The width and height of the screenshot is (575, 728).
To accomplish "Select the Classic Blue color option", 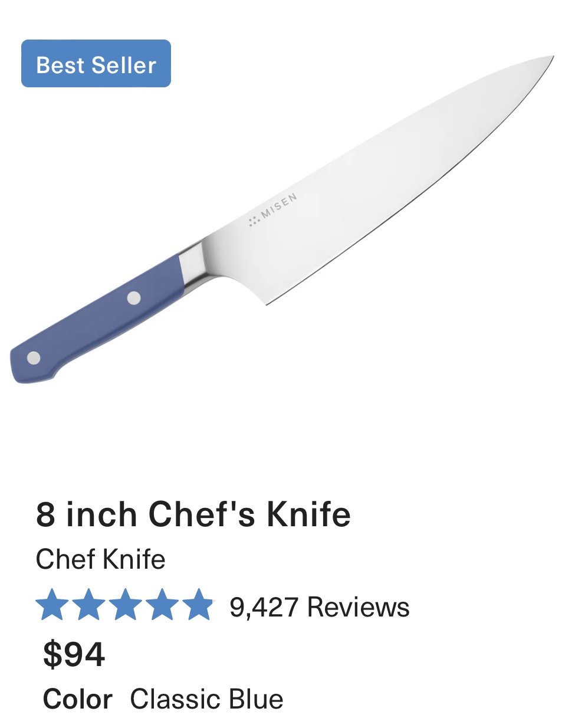I will pos(206,700).
